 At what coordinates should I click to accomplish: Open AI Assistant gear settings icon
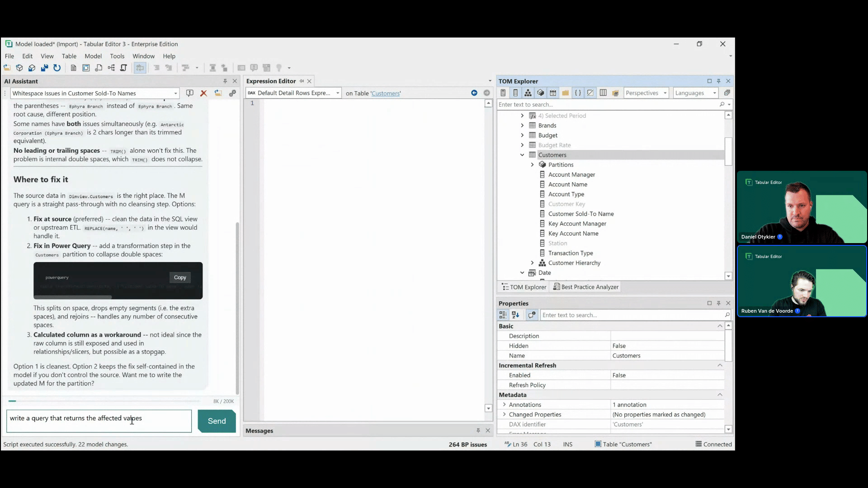[232, 93]
